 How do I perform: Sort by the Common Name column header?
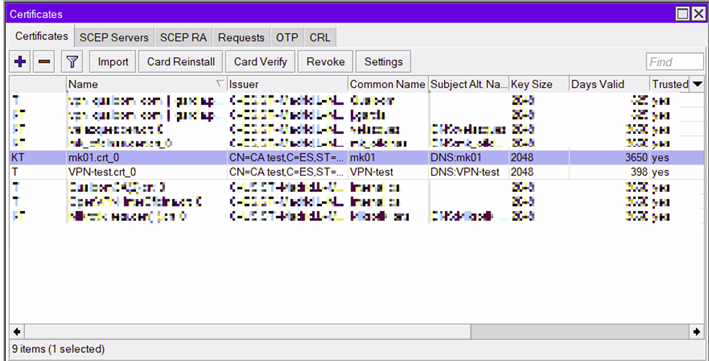click(x=388, y=84)
